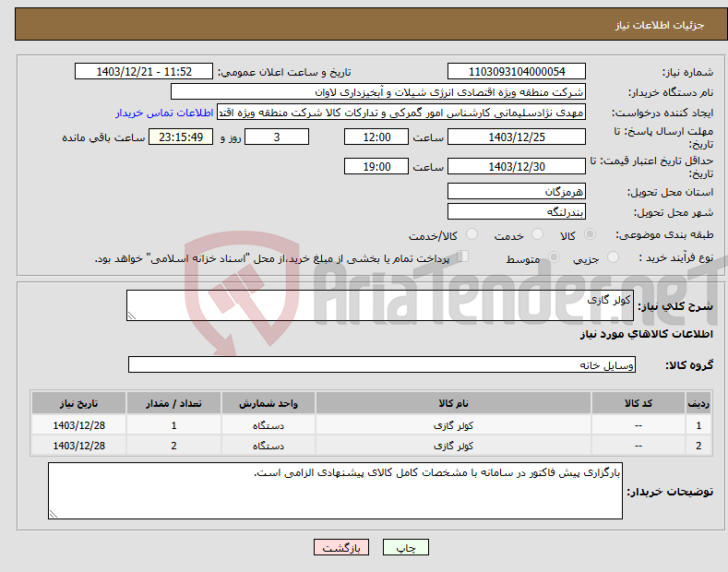This screenshot has width=728, height=572.
Task: Select the متوسط purchase type radio
Action: [554, 257]
